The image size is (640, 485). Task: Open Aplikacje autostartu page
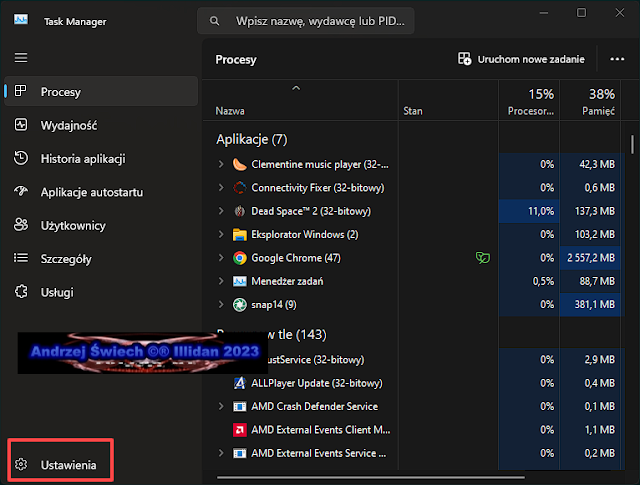101,192
